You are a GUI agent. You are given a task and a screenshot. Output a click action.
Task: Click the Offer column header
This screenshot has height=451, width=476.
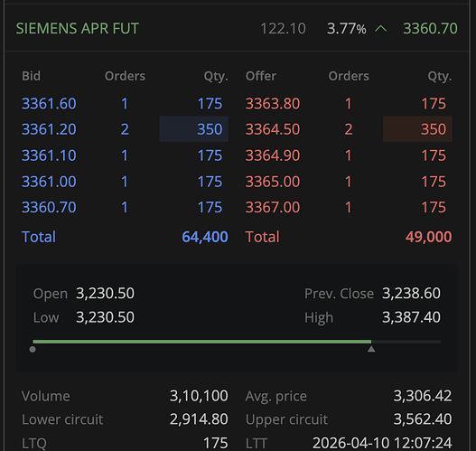point(261,76)
